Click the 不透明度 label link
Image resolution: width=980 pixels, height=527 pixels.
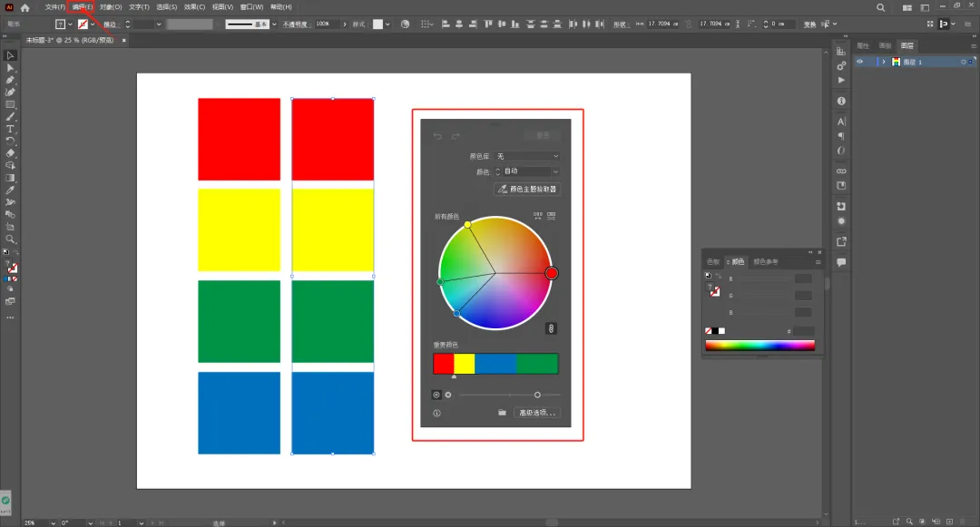[x=296, y=24]
